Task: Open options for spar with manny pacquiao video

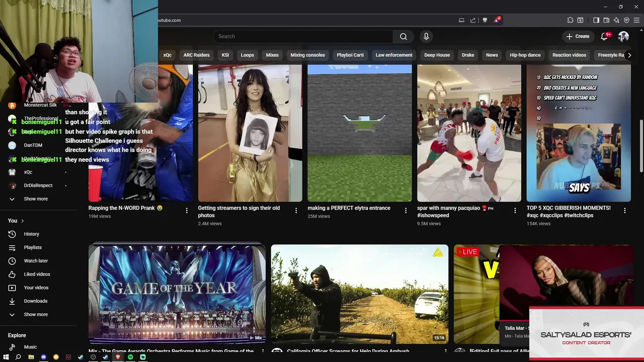Action: 515,211
